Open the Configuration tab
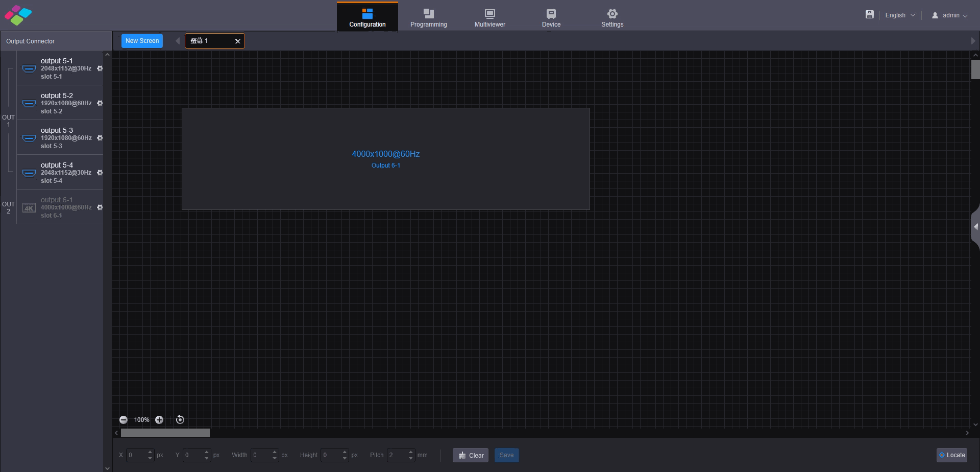Screen dimensions: 980x472 (x=367, y=17)
